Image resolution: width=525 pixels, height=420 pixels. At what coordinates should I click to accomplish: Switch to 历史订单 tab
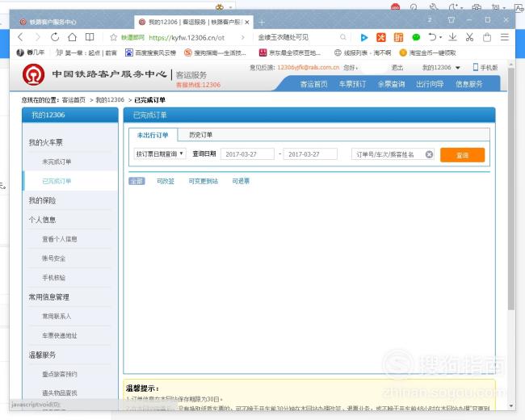click(x=200, y=135)
